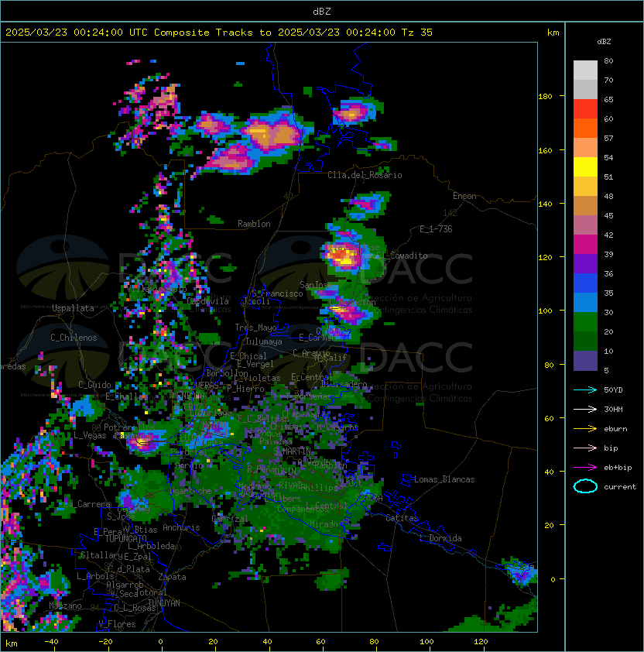Click the pink bip arrow legend icon
Image resolution: width=644 pixels, height=652 pixels.
[585, 448]
